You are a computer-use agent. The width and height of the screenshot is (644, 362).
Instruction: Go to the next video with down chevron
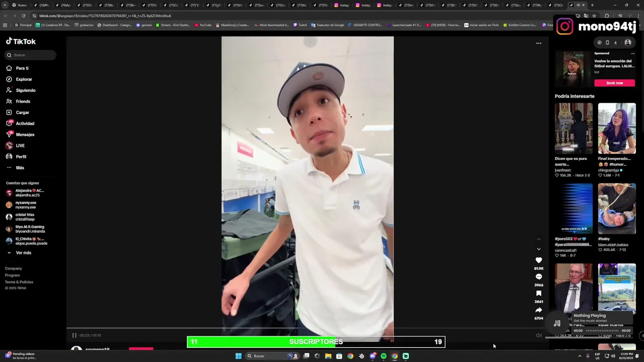point(539,249)
